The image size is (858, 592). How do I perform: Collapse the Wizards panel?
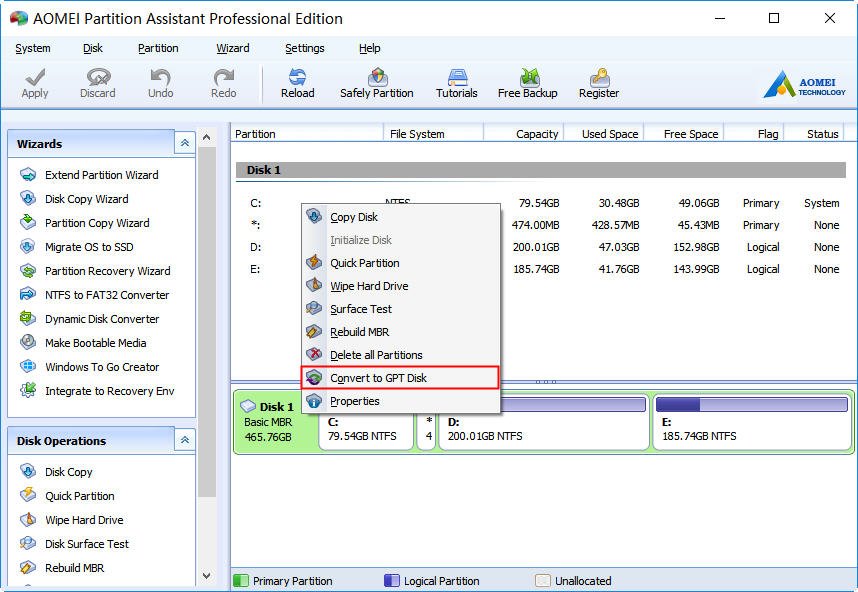[185, 143]
